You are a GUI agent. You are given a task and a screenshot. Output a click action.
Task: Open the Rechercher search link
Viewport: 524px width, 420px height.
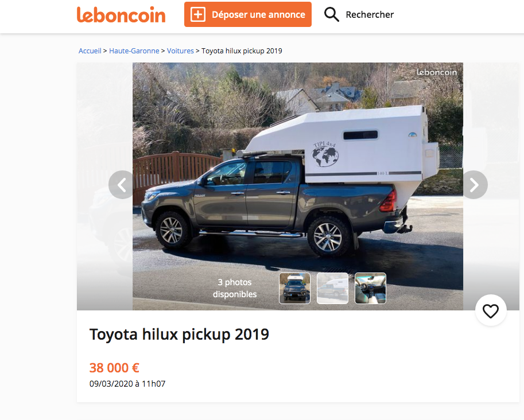[370, 14]
